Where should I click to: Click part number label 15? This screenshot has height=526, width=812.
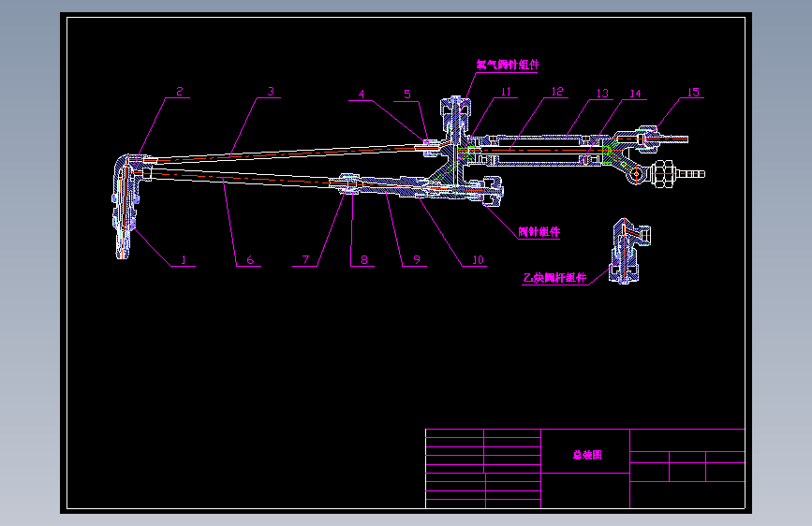[693, 92]
